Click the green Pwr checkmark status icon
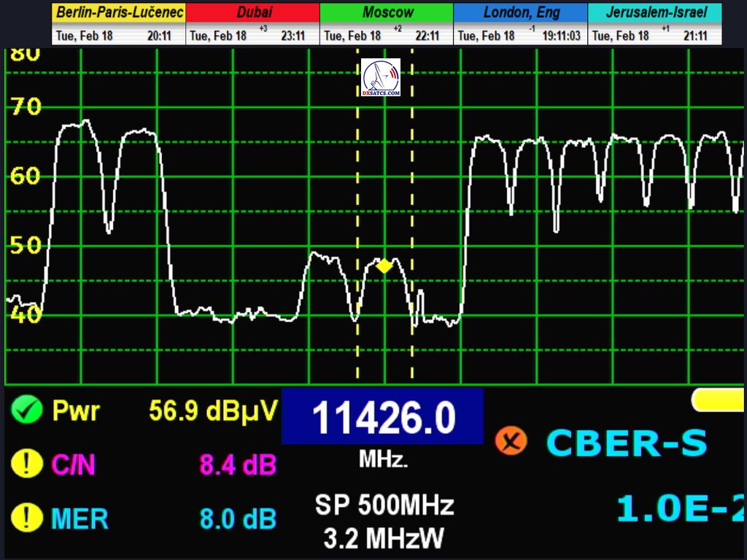This screenshot has height=560, width=747. [26, 411]
